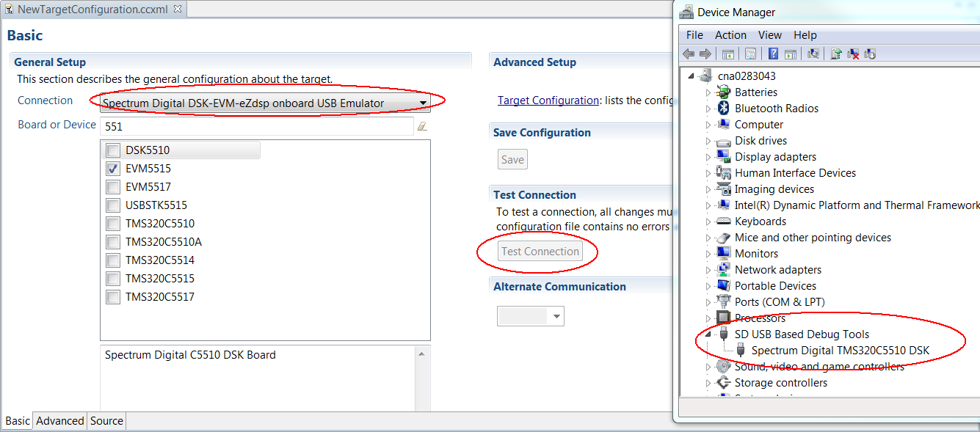This screenshot has height=432, width=980.
Task: Select the Basic tab at bottom
Action: coord(18,421)
